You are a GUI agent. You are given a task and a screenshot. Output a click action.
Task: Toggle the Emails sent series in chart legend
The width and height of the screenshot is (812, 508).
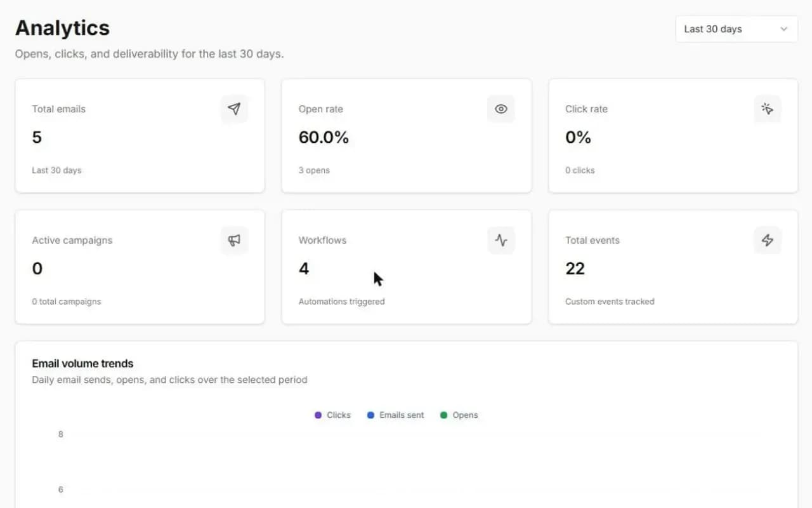point(396,415)
